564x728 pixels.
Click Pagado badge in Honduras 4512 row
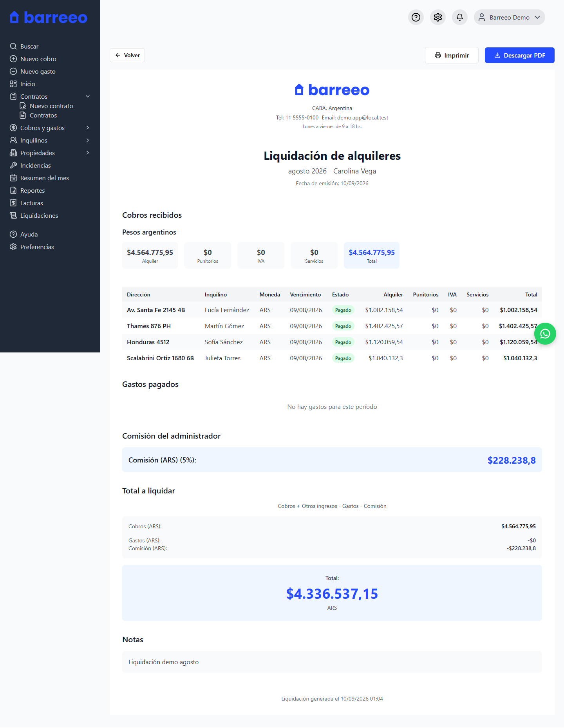pyautogui.click(x=343, y=342)
